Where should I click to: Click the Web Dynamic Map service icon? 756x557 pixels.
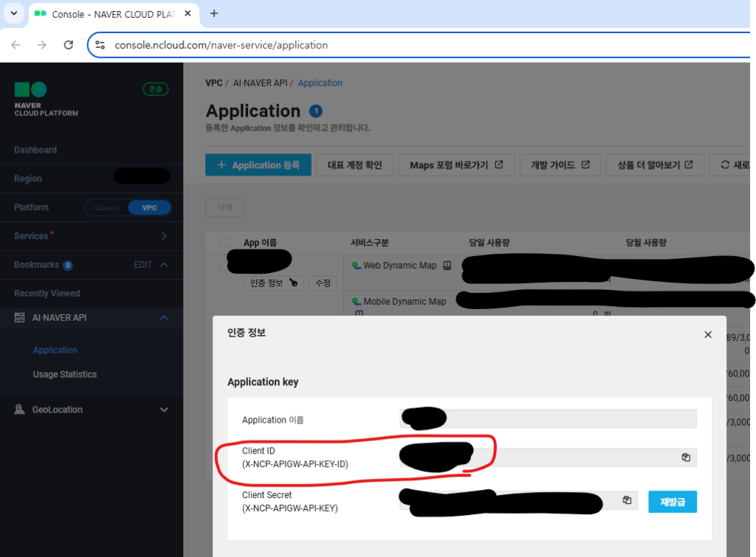click(x=357, y=266)
